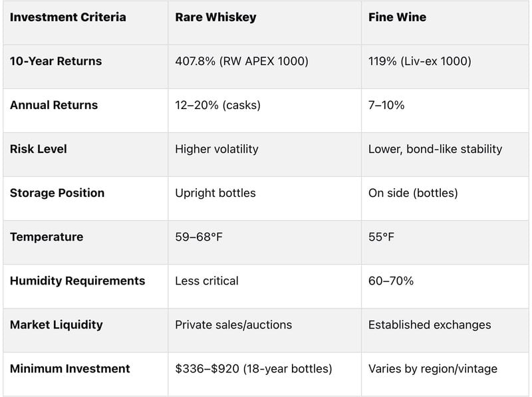Select the Temperature row label

pos(47,237)
